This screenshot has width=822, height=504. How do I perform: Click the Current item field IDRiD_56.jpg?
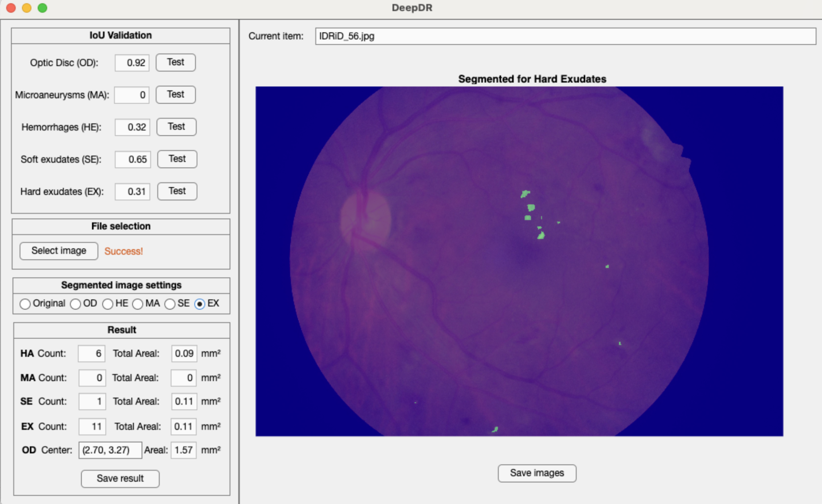(x=566, y=36)
